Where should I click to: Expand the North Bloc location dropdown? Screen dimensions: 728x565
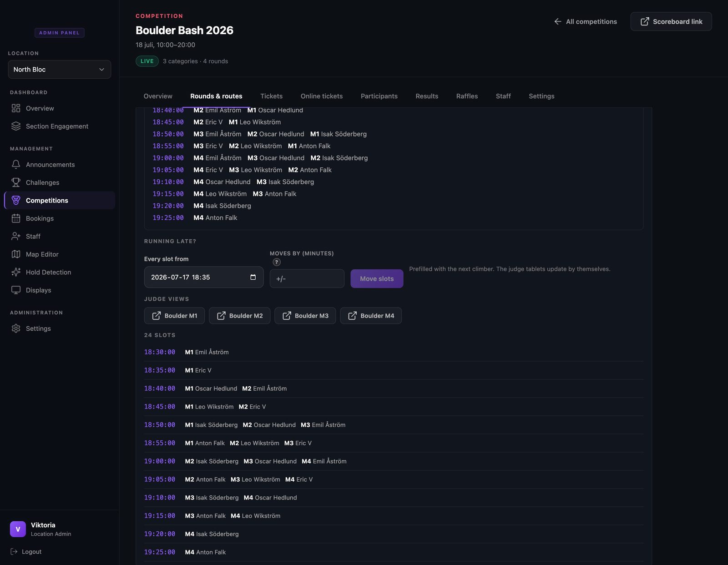pyautogui.click(x=60, y=69)
